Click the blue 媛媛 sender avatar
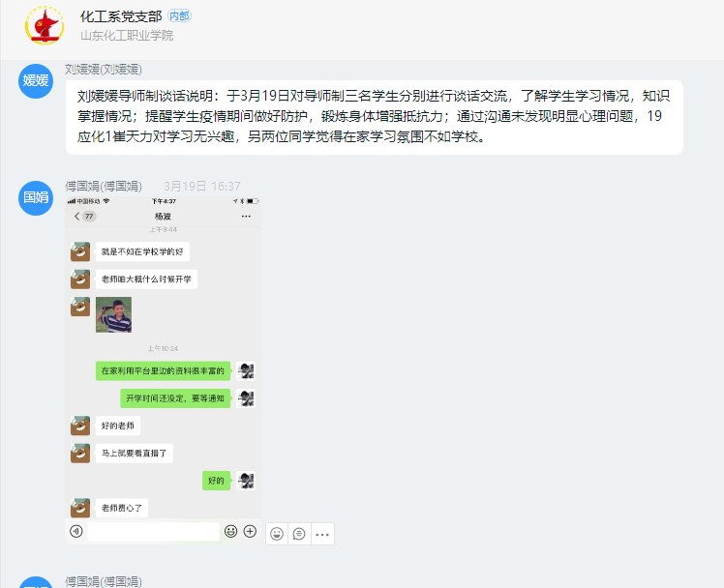This screenshot has height=588, width=724. (36, 80)
